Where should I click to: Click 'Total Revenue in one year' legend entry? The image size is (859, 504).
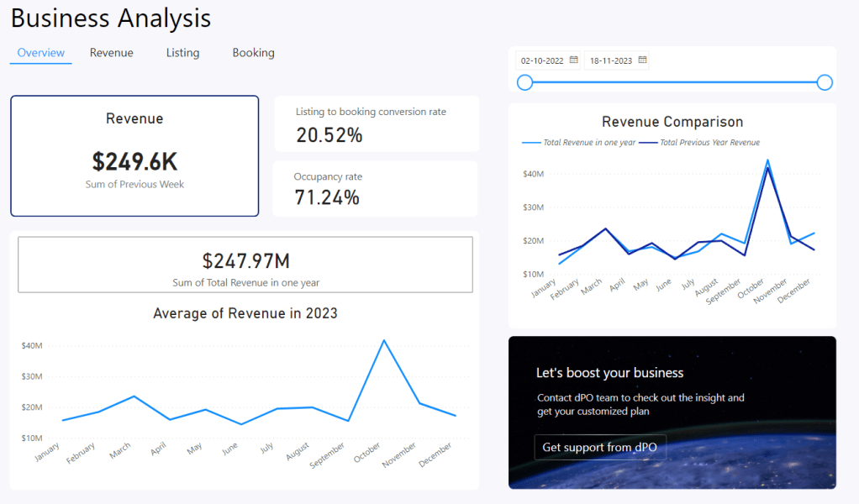[588, 143]
